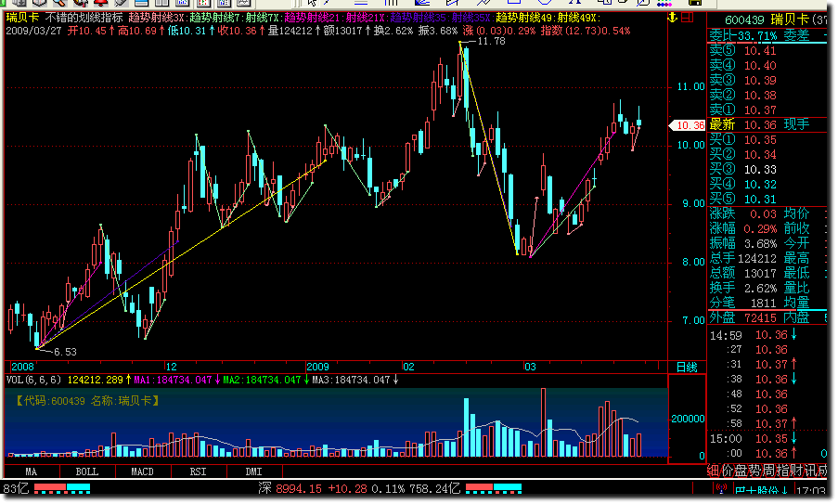Select the arrow pointer tool in the toolbar
838x504 pixels.
[312, 3]
